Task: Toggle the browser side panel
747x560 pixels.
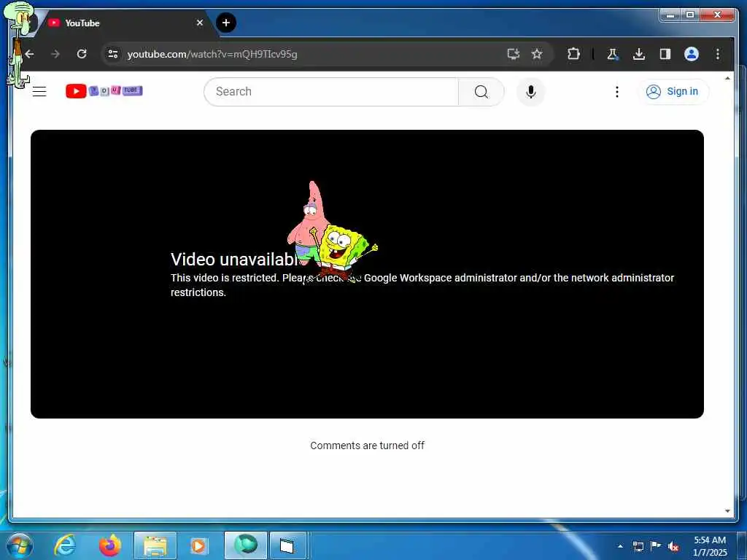Action: [665, 54]
